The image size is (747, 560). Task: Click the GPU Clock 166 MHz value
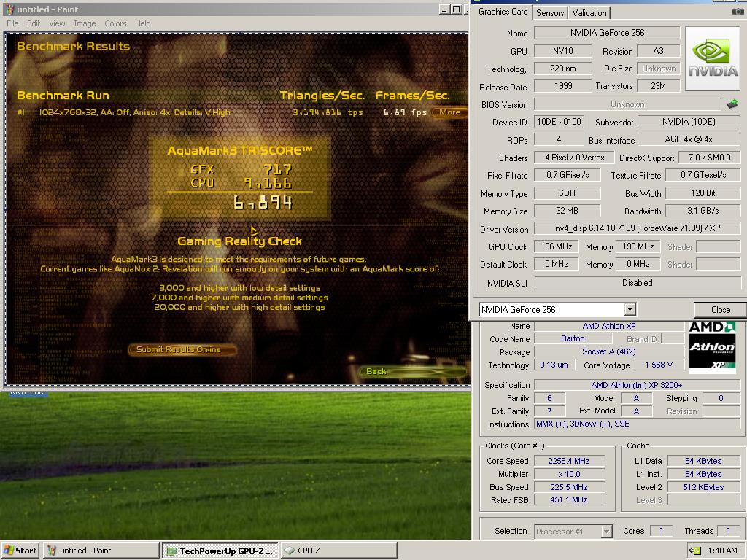(x=556, y=246)
